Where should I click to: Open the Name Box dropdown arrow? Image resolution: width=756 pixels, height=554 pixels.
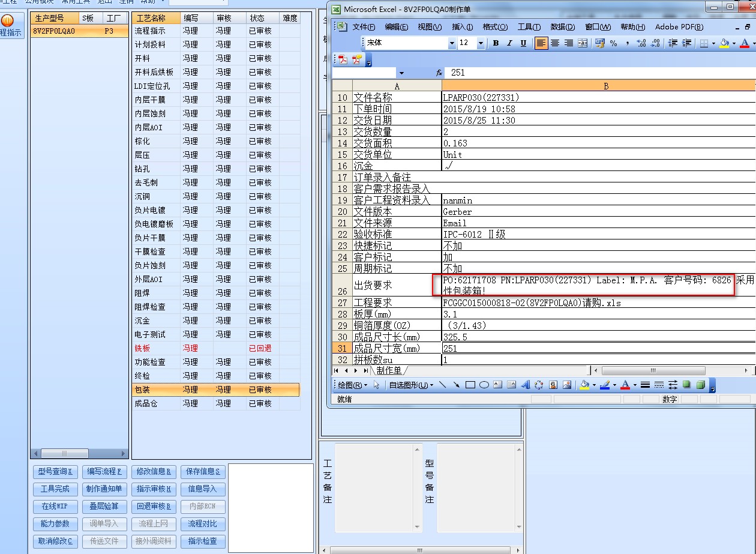tap(401, 73)
